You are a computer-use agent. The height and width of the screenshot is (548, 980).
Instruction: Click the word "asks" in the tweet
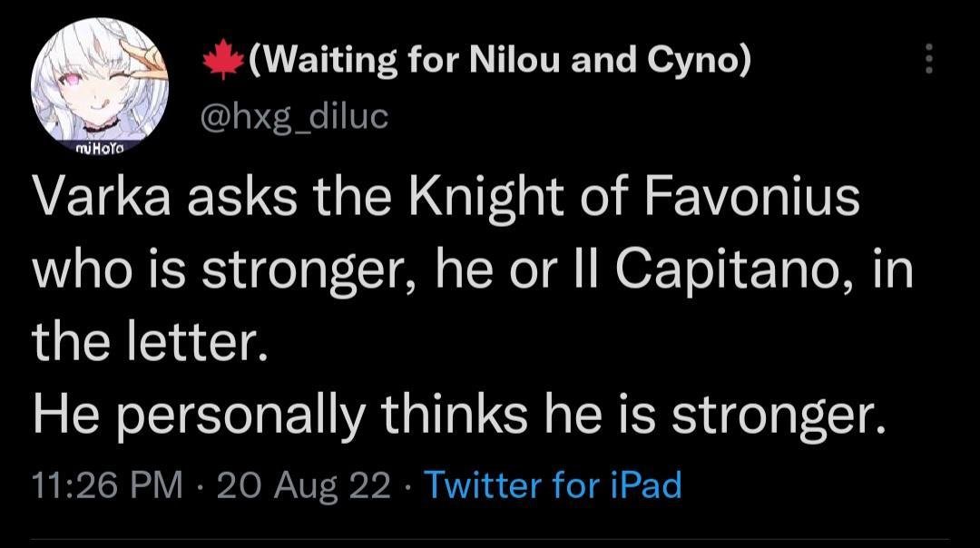(240, 201)
